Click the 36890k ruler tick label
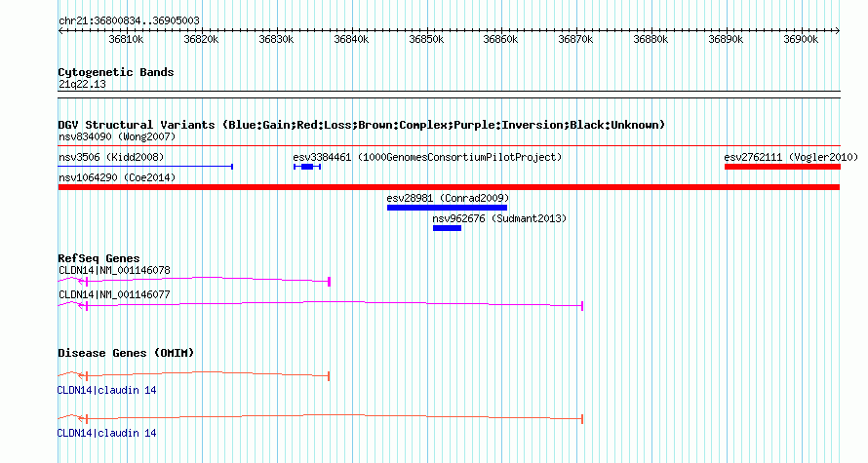Viewport: 868px width, 463px height. pyautogui.click(x=726, y=40)
